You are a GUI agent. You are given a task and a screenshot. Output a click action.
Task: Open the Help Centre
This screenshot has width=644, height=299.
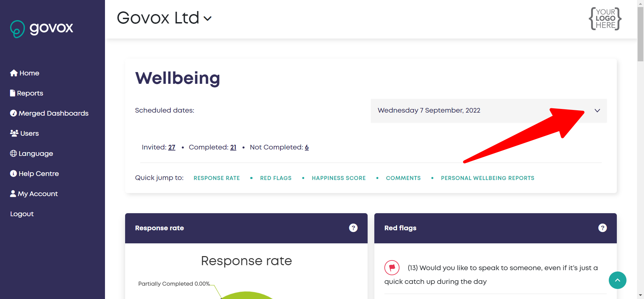click(35, 174)
